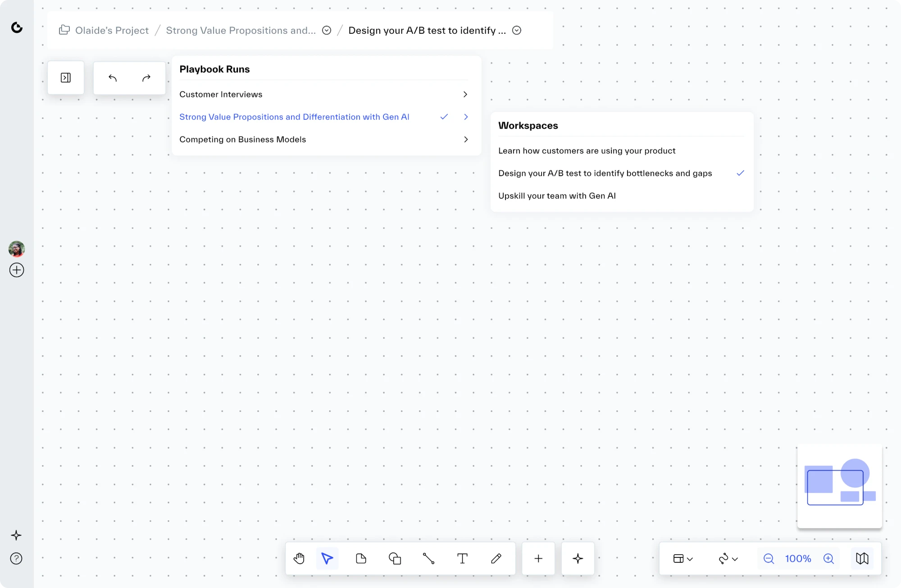Click the Design your A/B test breadcrumb text
The width and height of the screenshot is (901, 588).
click(427, 30)
